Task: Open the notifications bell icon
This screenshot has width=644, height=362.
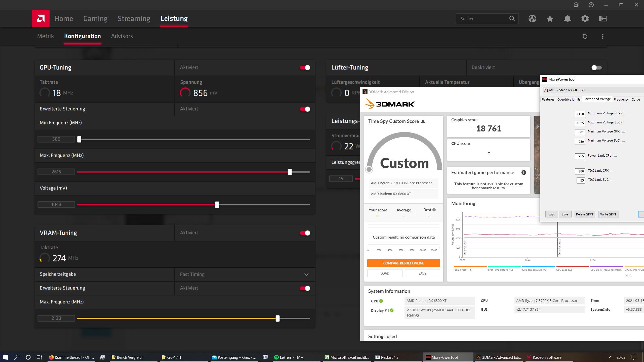Action: coord(567,19)
